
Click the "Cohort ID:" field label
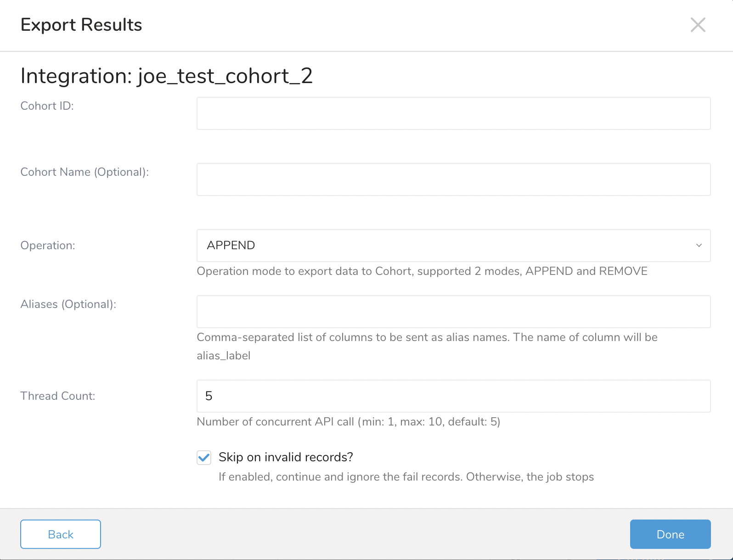point(47,106)
